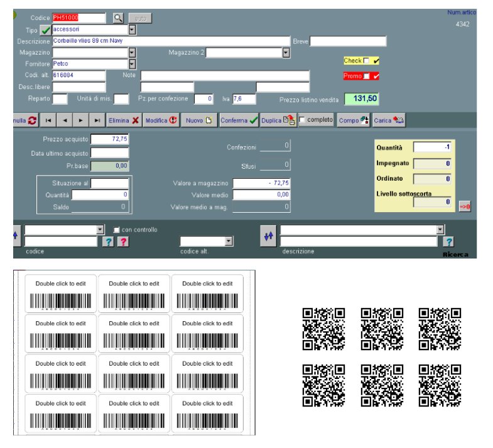
Task: Click the codice search text field
Action: point(61,242)
